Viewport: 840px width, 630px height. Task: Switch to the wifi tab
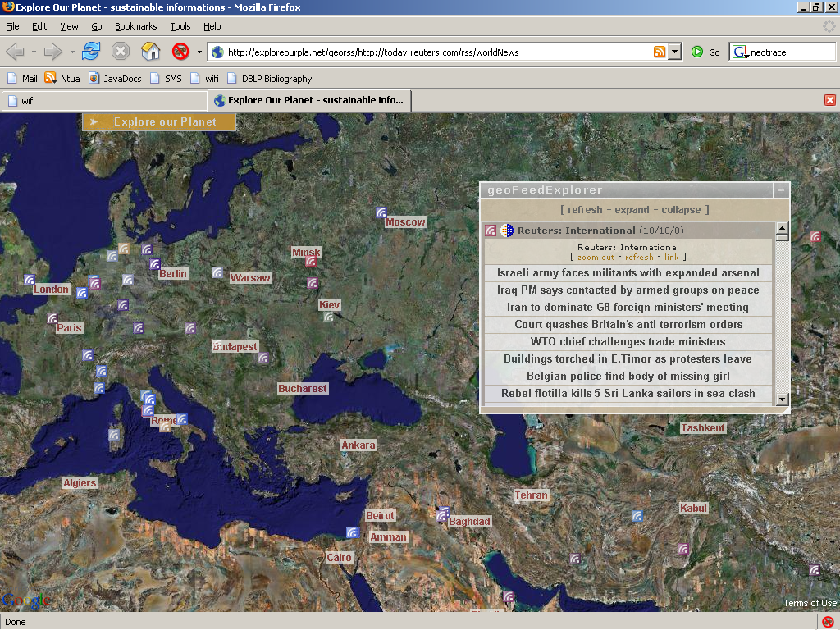pyautogui.click(x=104, y=101)
